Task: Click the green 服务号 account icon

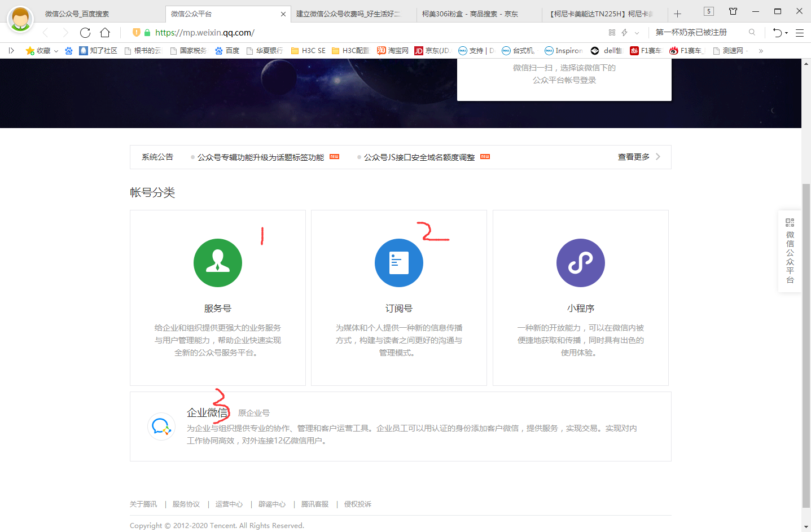Action: [217, 263]
